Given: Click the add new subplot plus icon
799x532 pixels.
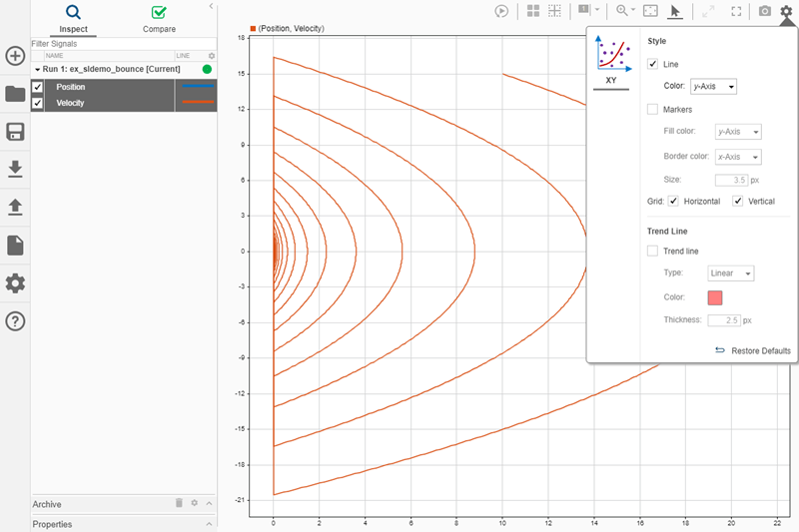Looking at the screenshot, I should point(15,56).
